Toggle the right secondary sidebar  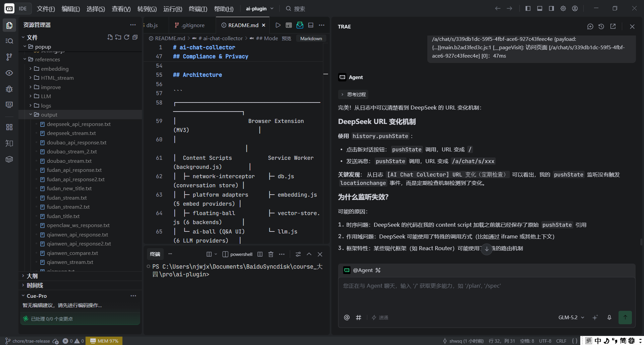pos(551,8)
